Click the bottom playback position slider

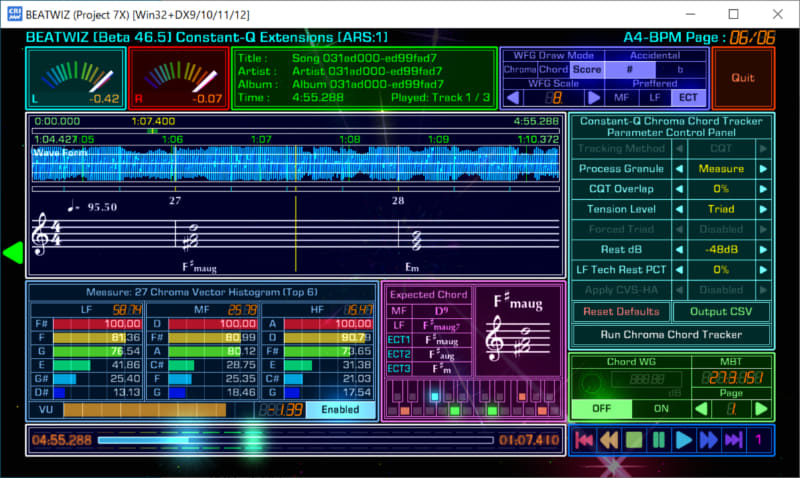[x=296, y=440]
